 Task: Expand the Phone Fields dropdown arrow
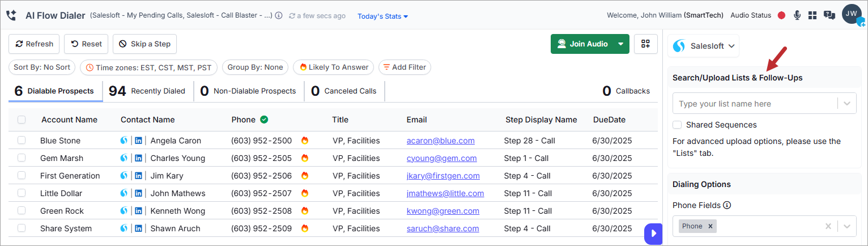coord(847,226)
